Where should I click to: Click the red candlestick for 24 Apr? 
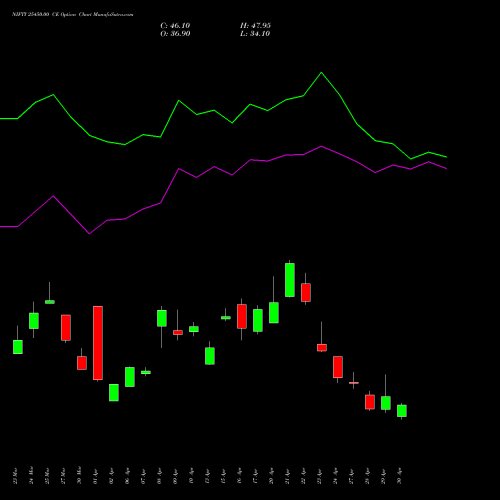point(338,367)
